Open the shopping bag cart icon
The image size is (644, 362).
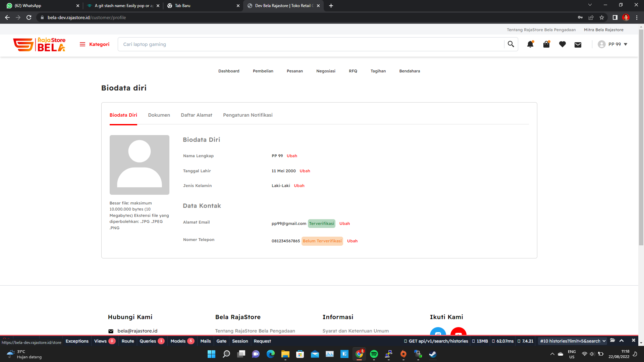(546, 44)
